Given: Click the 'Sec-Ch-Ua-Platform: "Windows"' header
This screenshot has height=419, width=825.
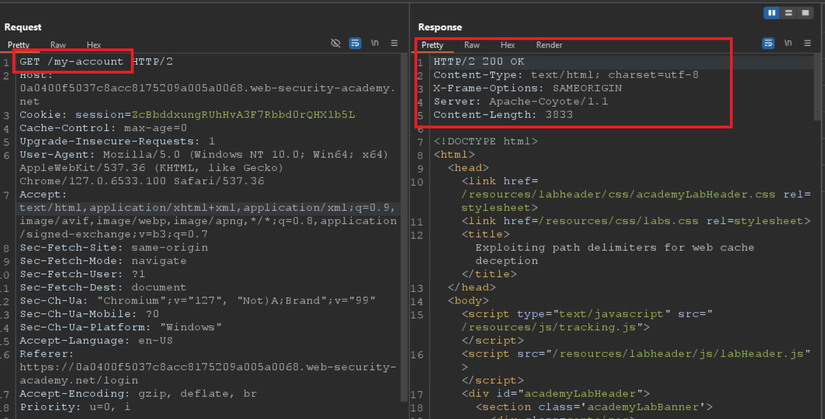Looking at the screenshot, I should [120, 327].
